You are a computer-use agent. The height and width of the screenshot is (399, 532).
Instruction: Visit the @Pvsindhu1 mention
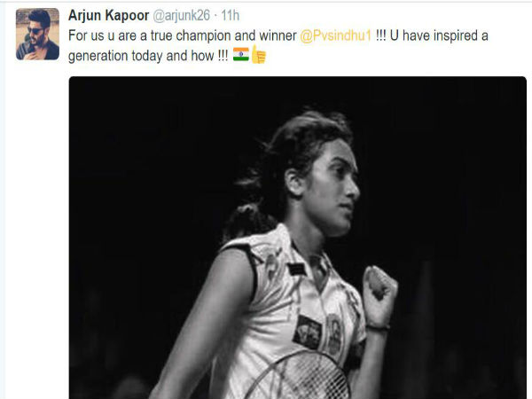(336, 35)
